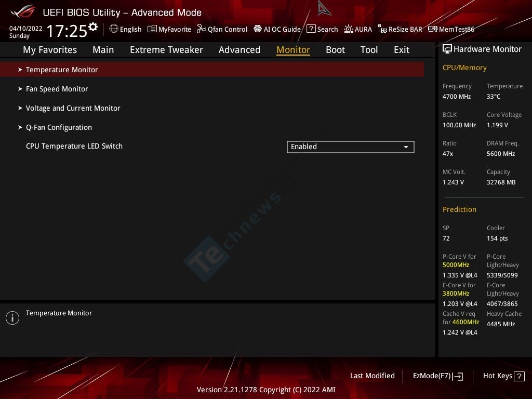
Task: Click the Last Modified button
Action: [372, 376]
